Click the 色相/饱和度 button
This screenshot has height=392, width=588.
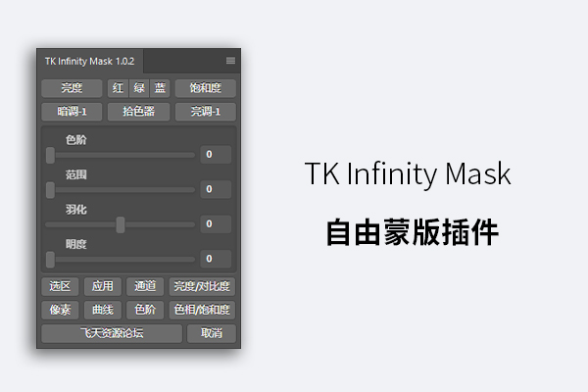click(202, 310)
